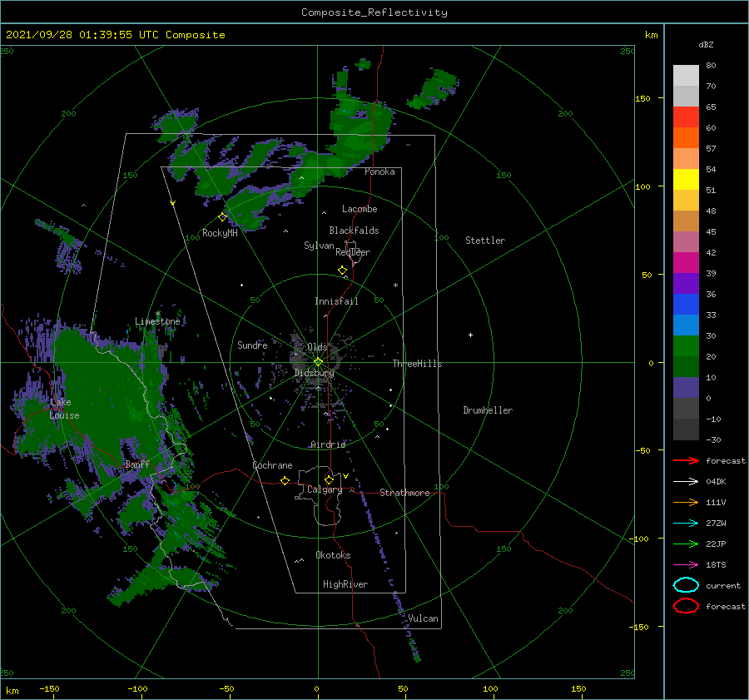Click the Didsbury label

click(x=314, y=373)
